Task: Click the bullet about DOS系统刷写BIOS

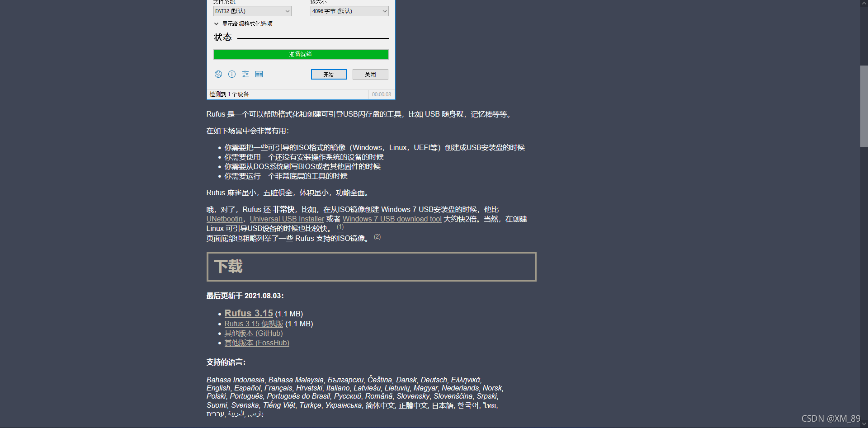Action: click(x=302, y=167)
